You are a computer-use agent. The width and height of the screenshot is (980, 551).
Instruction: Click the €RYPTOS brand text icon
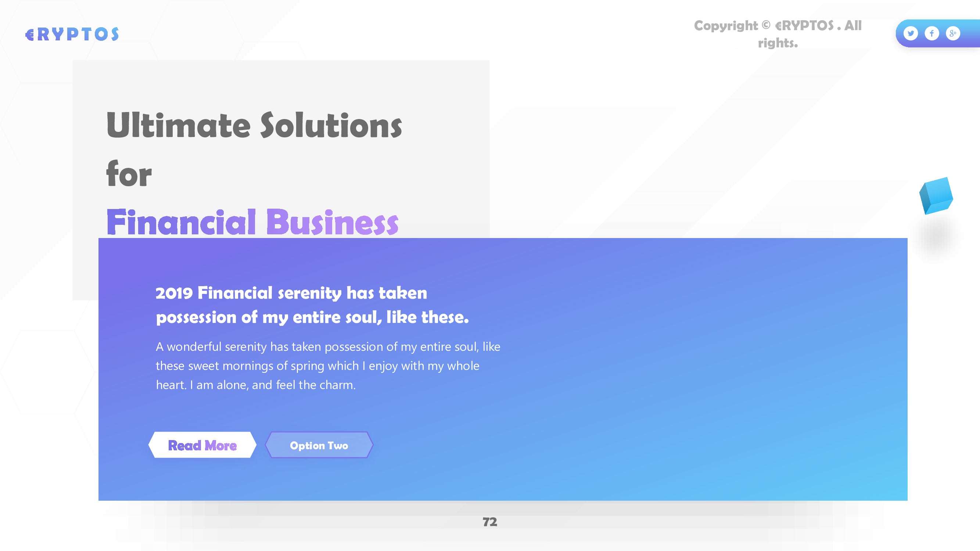(72, 34)
